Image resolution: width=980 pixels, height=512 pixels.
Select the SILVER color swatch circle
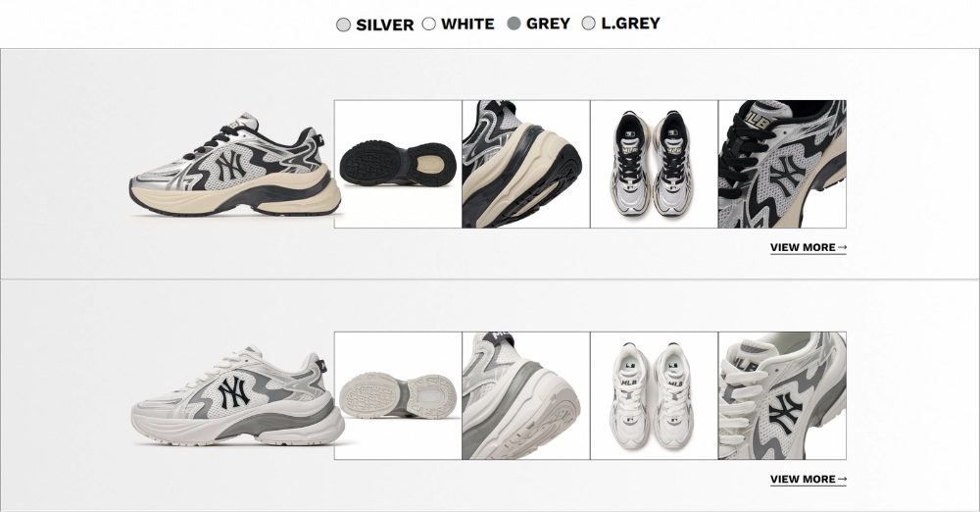(343, 26)
